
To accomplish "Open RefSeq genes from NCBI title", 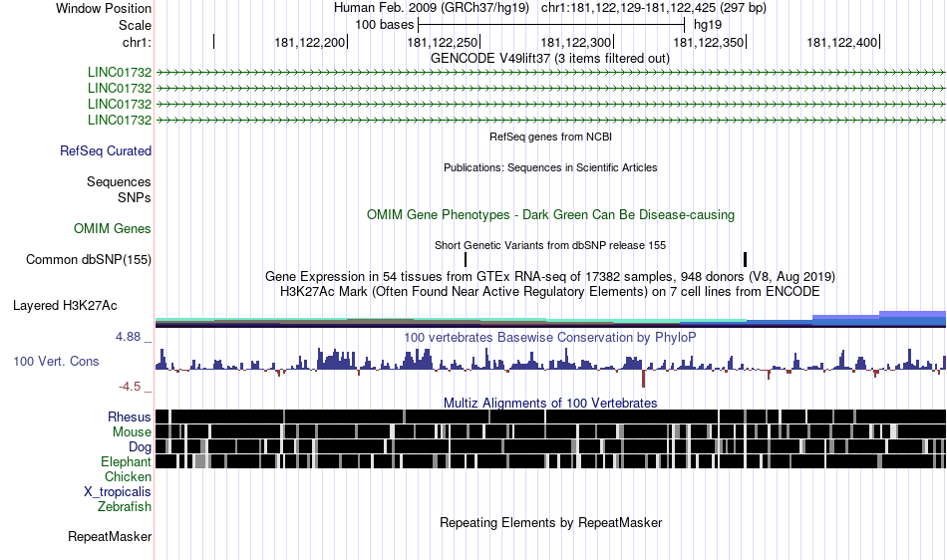I will (551, 137).
